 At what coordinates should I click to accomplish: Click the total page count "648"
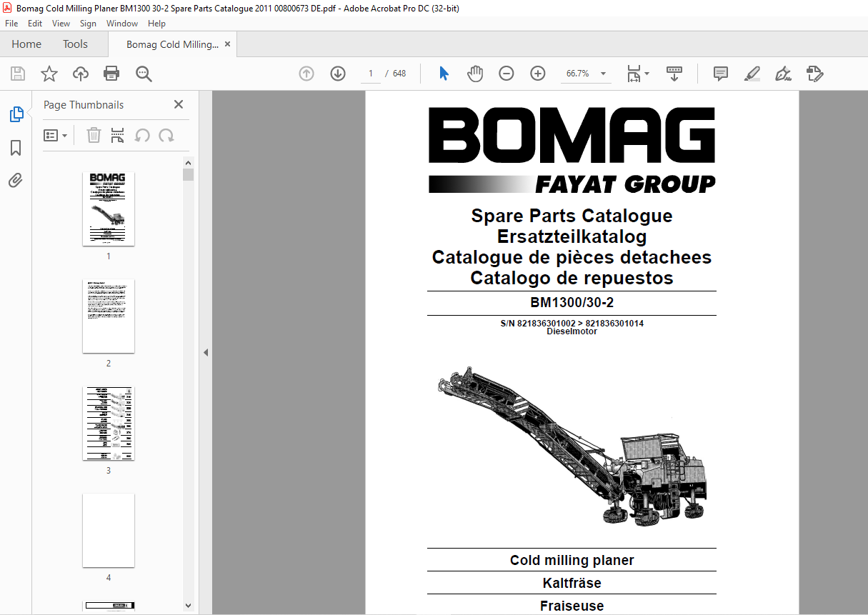click(399, 74)
